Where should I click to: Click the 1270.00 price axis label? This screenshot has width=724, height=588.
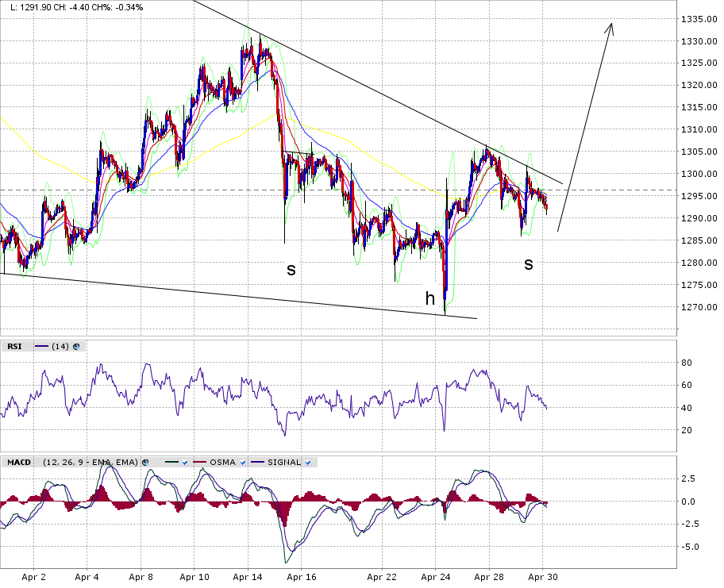(699, 307)
